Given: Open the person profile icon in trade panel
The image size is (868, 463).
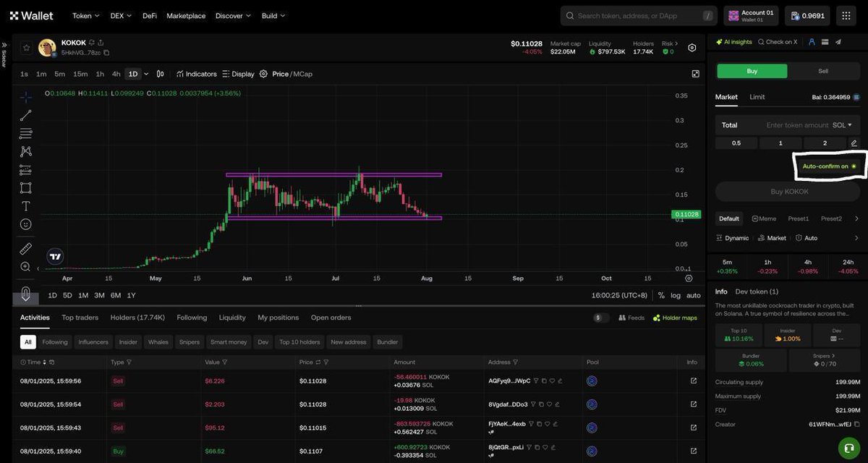Looking at the screenshot, I should point(812,42).
